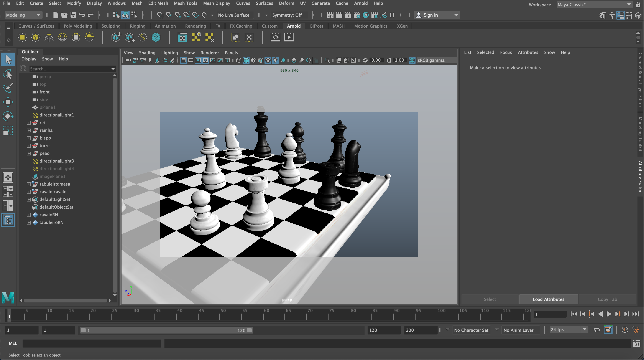Expand the rainha group in the Outliner
644x360 pixels.
pyautogui.click(x=29, y=130)
